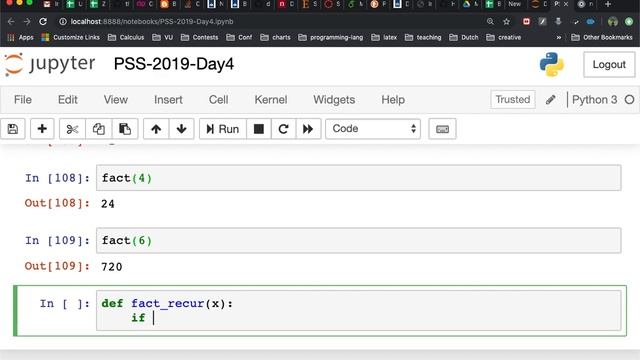Screen dimensions: 640x360
Task: Expand the teaching bookmarks folder
Action: [x=423, y=38]
